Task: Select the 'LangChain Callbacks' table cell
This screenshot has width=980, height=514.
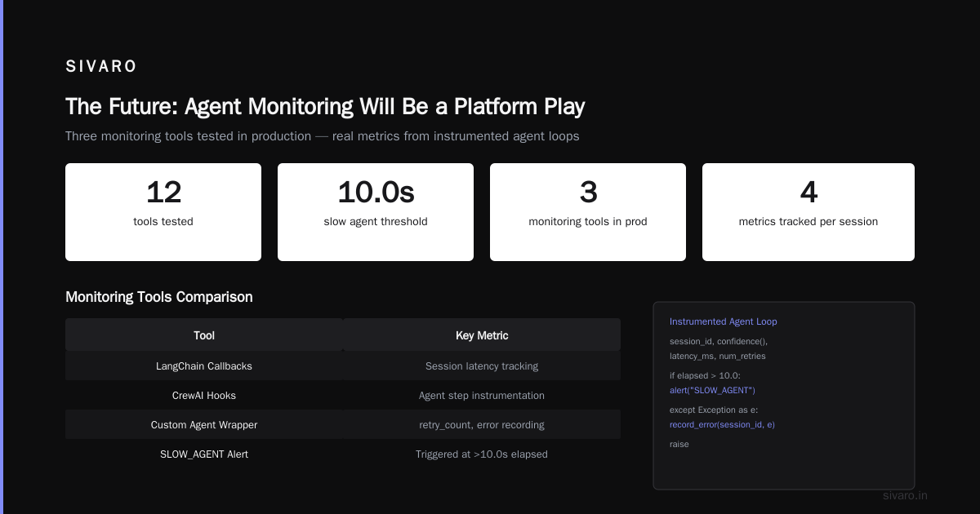Action: pos(204,366)
